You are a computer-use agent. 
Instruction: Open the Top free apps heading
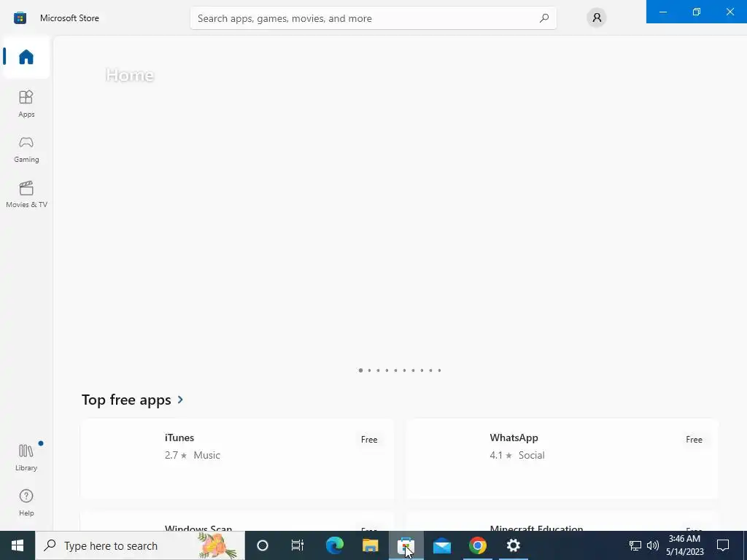[126, 400]
